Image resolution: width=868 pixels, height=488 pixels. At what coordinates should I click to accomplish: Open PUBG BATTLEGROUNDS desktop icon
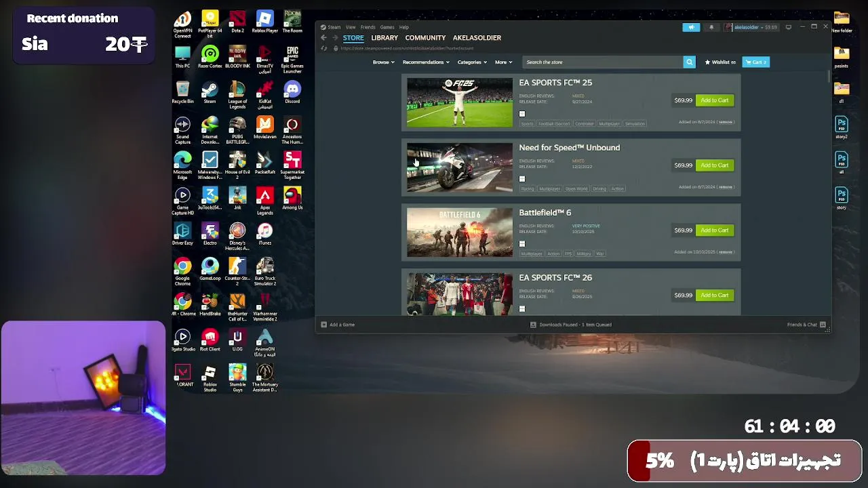click(x=237, y=130)
